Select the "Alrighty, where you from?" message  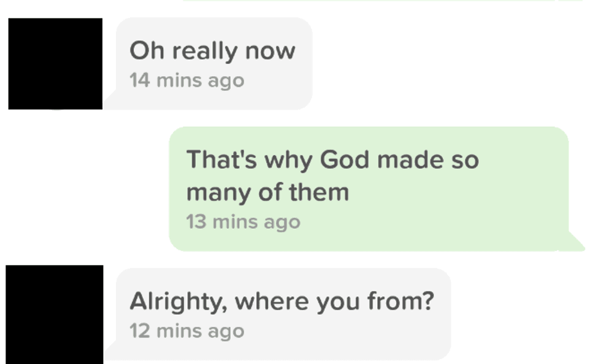tap(281, 301)
